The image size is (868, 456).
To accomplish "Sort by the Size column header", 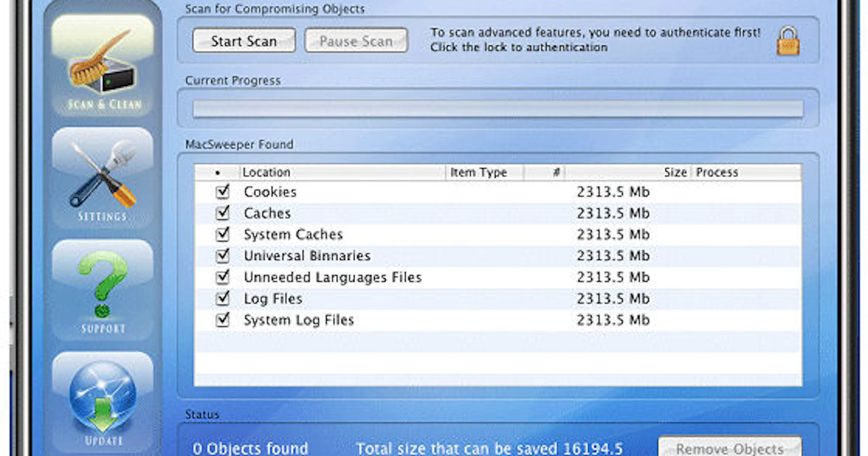I will [x=628, y=172].
